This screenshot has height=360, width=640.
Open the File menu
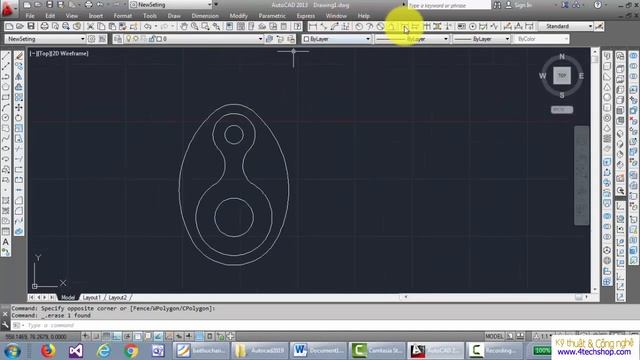[x=30, y=16]
